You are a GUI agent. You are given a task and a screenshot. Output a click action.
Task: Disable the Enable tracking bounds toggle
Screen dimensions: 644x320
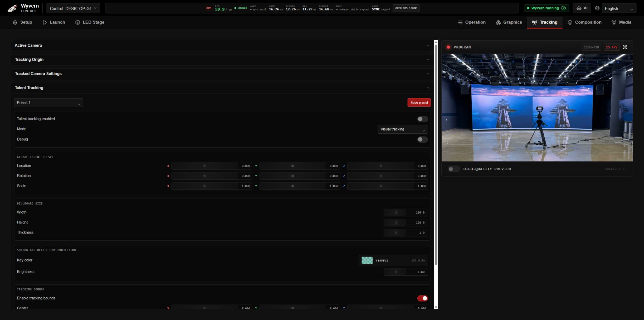tap(422, 298)
